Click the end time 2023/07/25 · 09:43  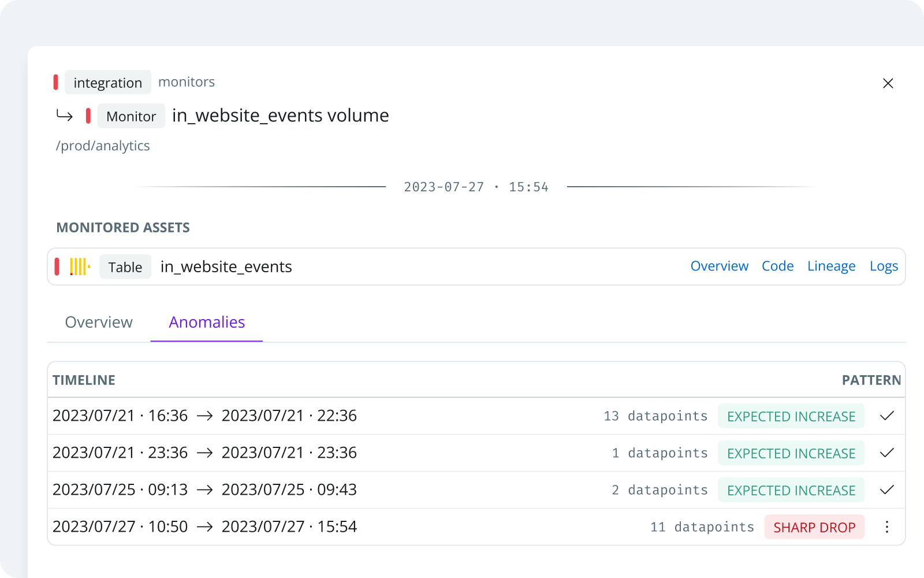click(x=289, y=490)
